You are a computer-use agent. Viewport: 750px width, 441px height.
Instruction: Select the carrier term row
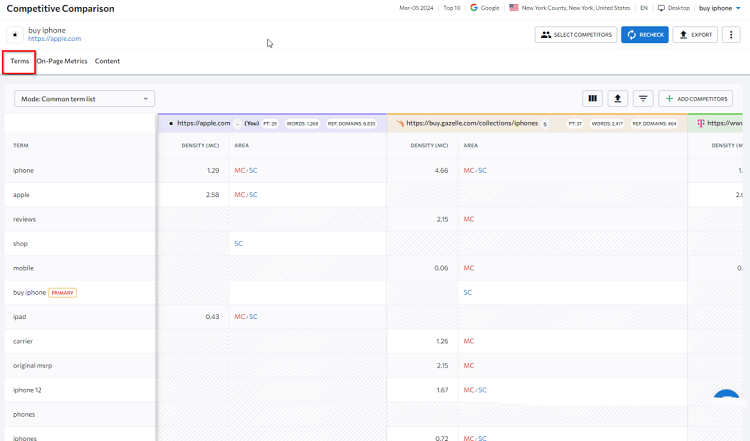coord(80,341)
